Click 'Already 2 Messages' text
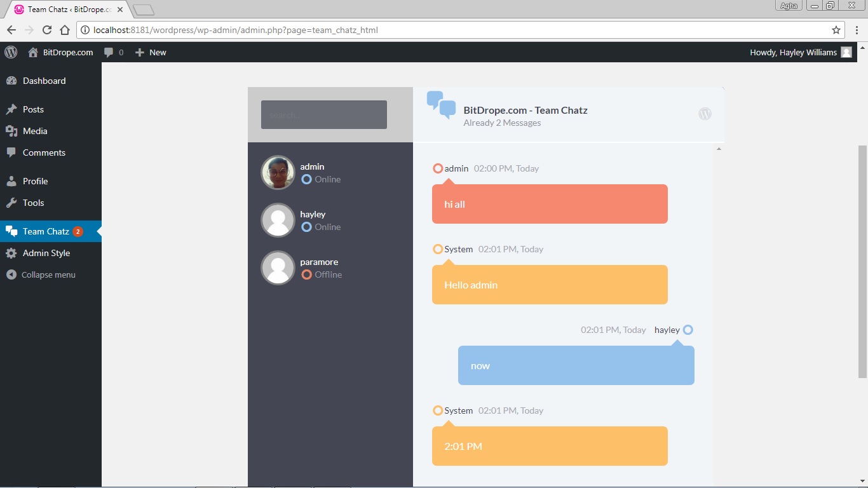The height and width of the screenshot is (488, 868). [x=502, y=123]
